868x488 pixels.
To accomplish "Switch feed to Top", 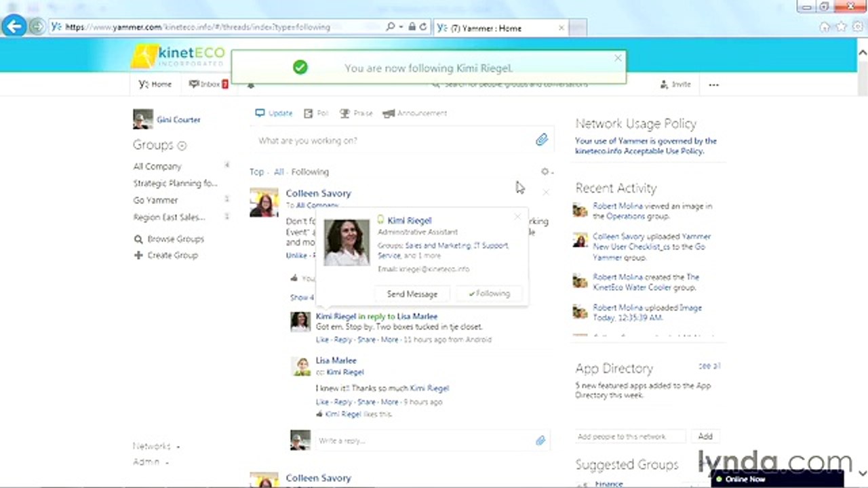I will click(x=256, y=171).
